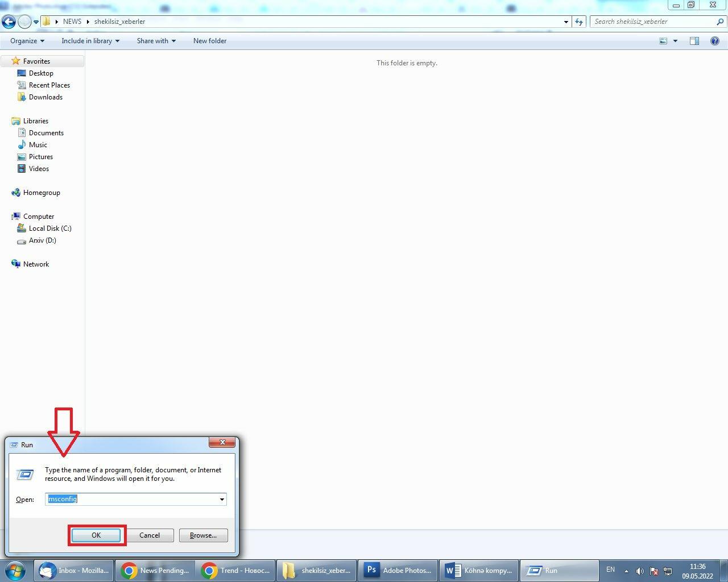
Task: Click the refresh button beside address bar
Action: (x=579, y=22)
